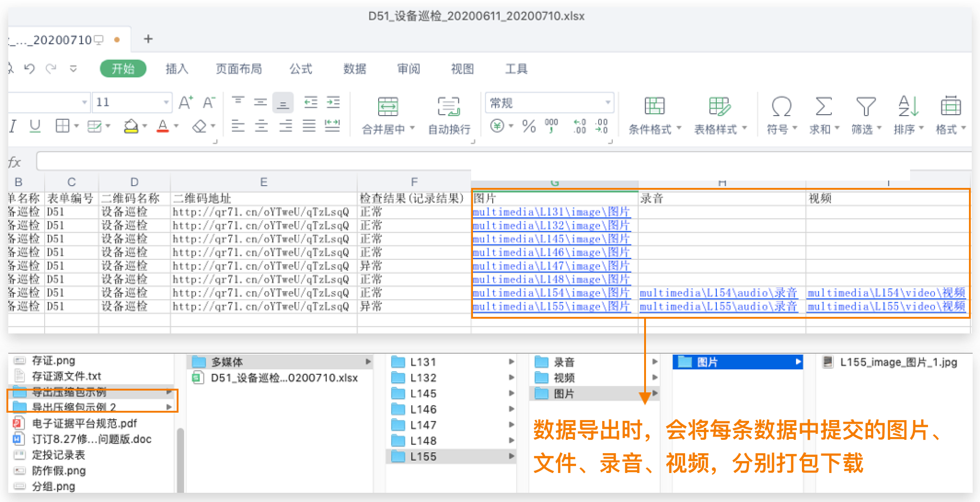Screen dimensions: 980x502
Task: Toggle italic formatting
Action: (x=13, y=126)
